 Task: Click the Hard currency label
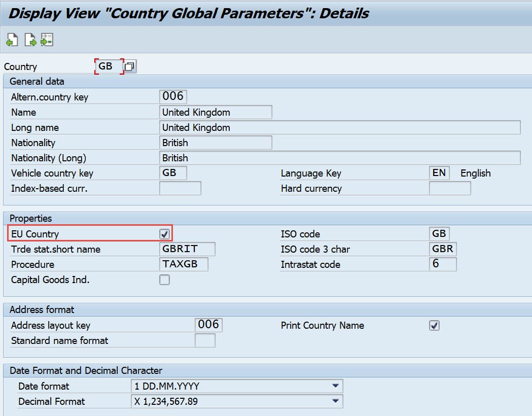311,188
